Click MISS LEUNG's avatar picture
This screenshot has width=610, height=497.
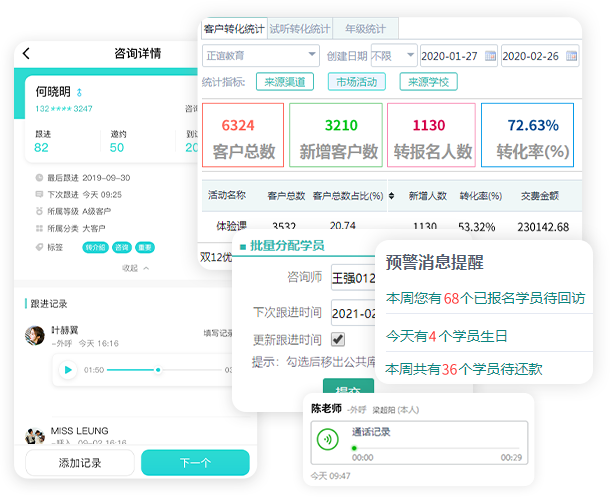coord(36,435)
